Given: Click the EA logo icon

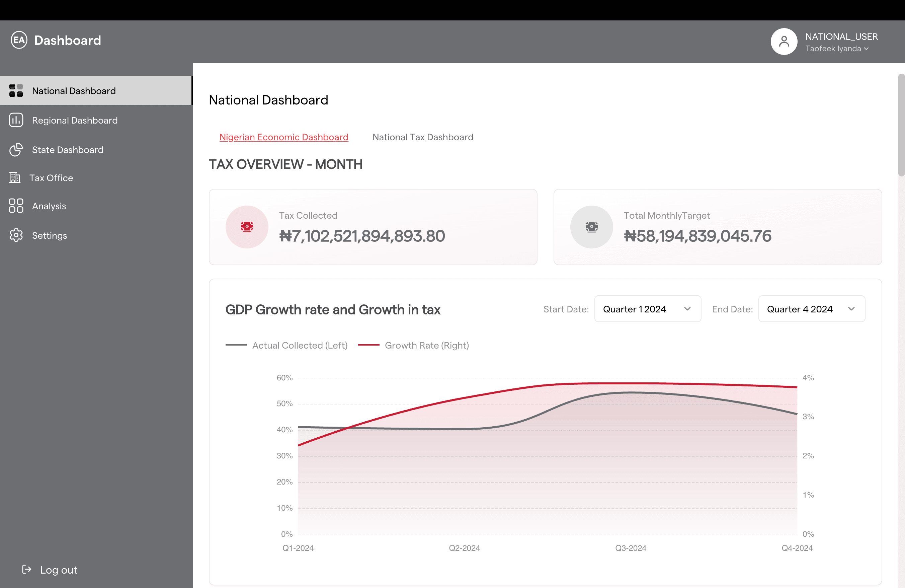Looking at the screenshot, I should tap(19, 40).
